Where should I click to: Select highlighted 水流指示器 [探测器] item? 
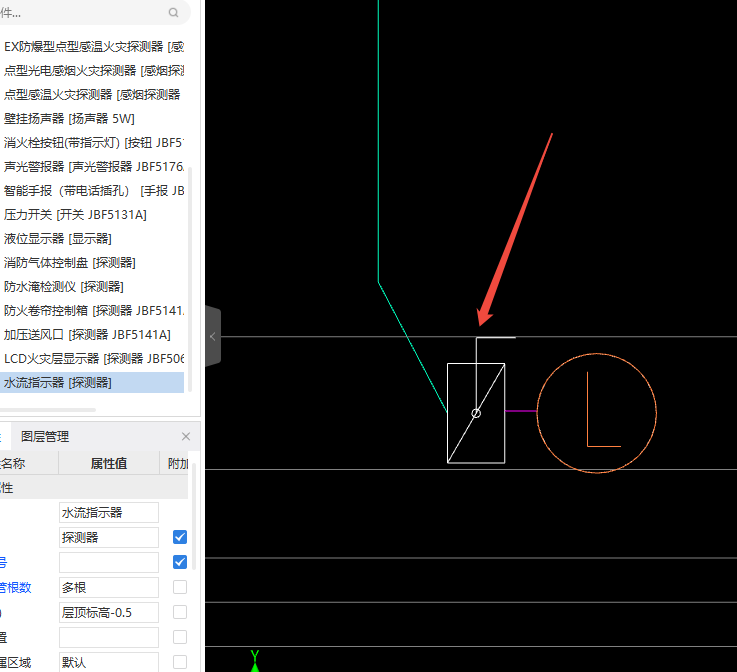92,383
